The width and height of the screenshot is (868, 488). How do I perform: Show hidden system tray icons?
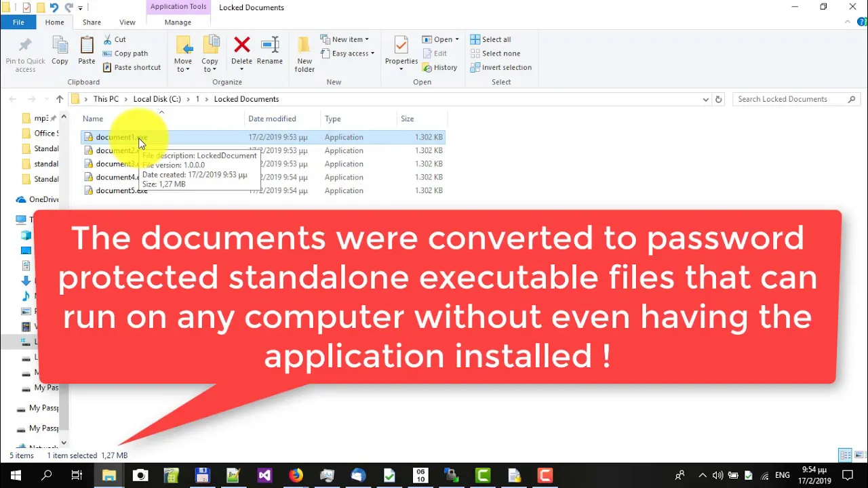(x=703, y=475)
